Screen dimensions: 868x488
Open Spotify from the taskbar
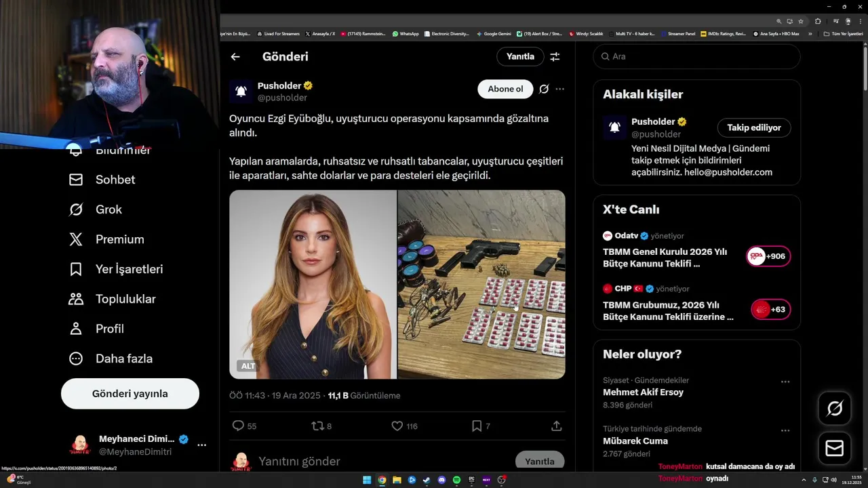coord(456,480)
